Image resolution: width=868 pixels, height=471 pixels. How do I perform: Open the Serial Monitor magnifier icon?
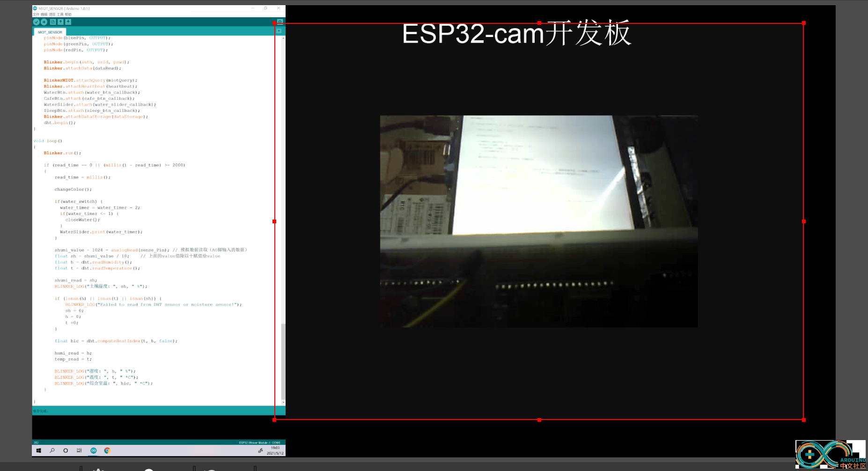click(x=280, y=22)
